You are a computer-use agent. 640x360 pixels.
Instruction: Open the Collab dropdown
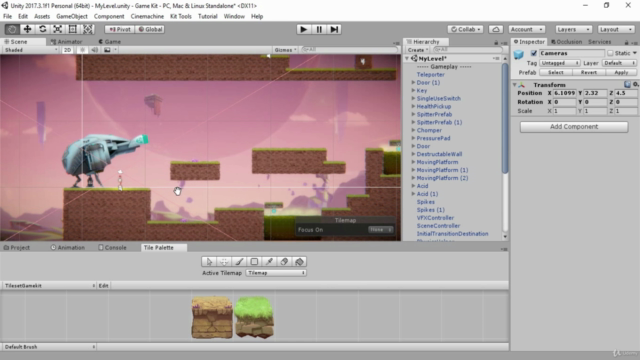click(x=465, y=29)
